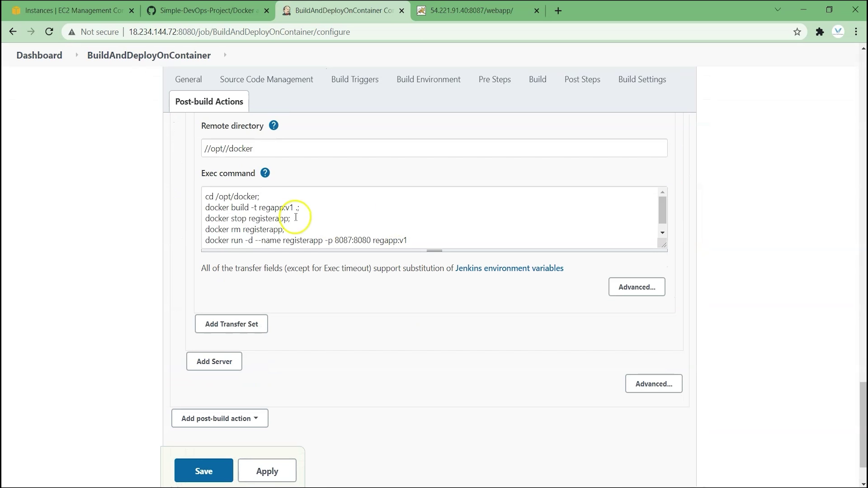This screenshot has height=488, width=868.
Task: Click the Add Server button
Action: coord(214,361)
